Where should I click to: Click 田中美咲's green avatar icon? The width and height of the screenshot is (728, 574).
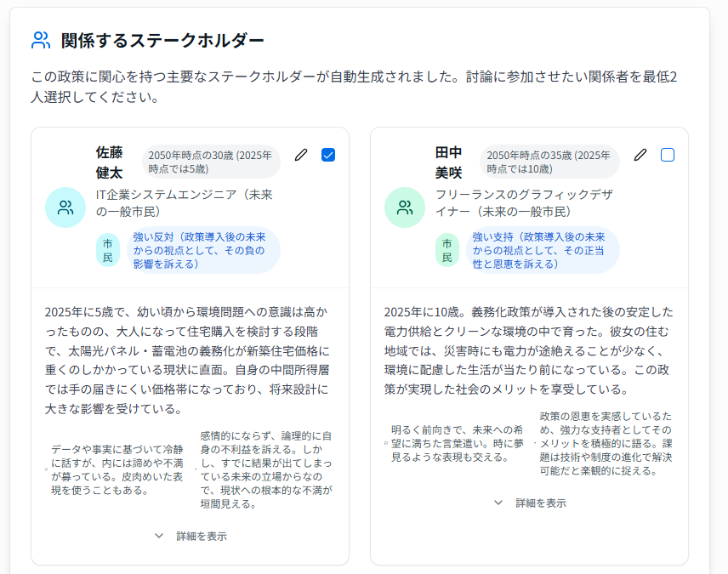[405, 207]
